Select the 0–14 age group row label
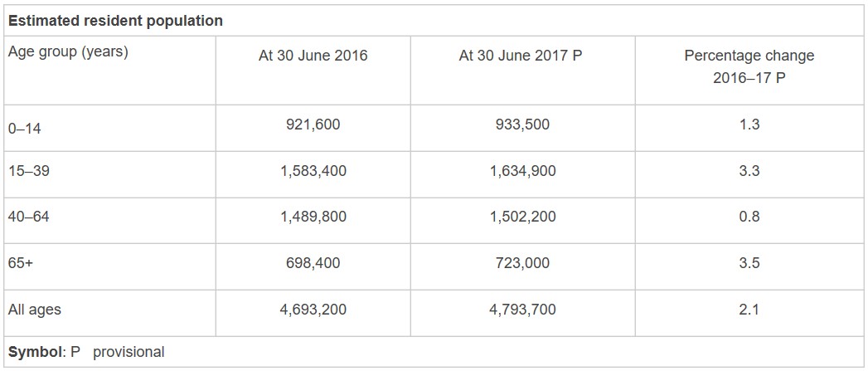The width and height of the screenshot is (868, 371). (22, 129)
